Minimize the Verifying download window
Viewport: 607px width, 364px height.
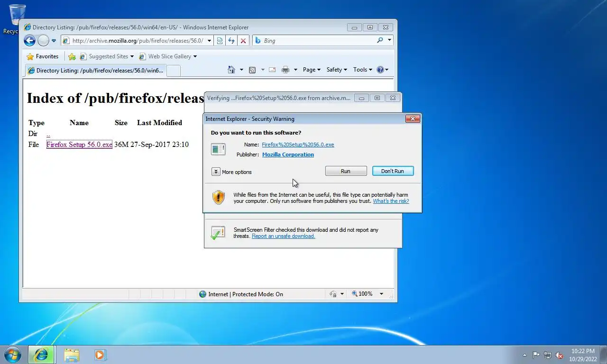[361, 98]
